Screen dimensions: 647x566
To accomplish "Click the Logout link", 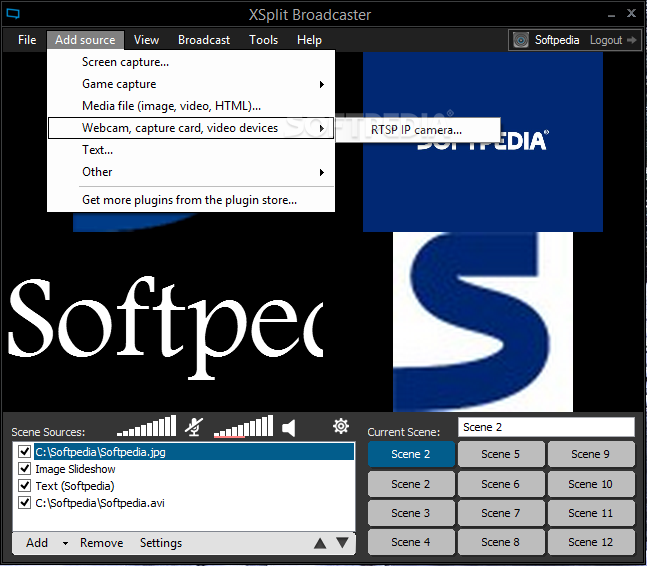I will [x=605, y=40].
